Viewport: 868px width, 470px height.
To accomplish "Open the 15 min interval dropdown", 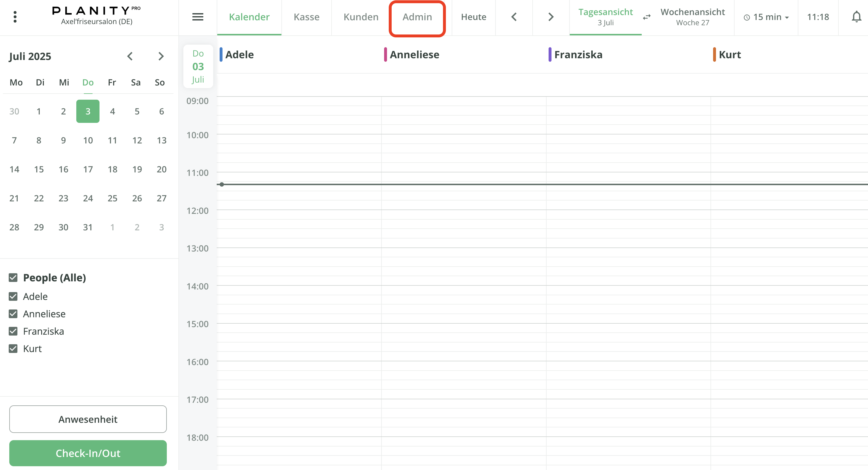I will [766, 17].
